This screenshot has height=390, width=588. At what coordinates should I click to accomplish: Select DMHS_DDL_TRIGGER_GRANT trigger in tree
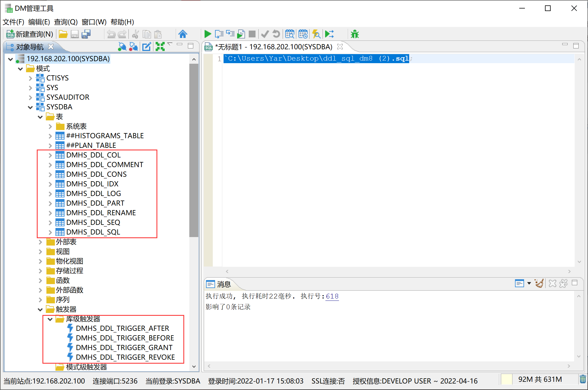tap(124, 348)
